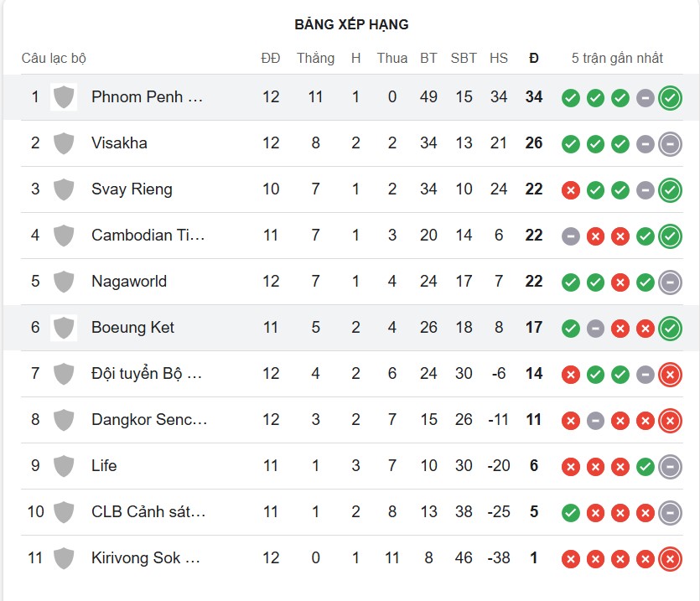Click Visakha's points total of 26
Image resolution: width=700 pixels, height=601 pixels.
(534, 142)
